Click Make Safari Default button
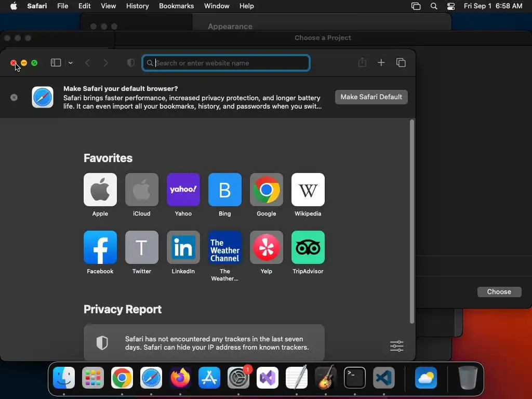The width and height of the screenshot is (532, 399). [x=371, y=97]
